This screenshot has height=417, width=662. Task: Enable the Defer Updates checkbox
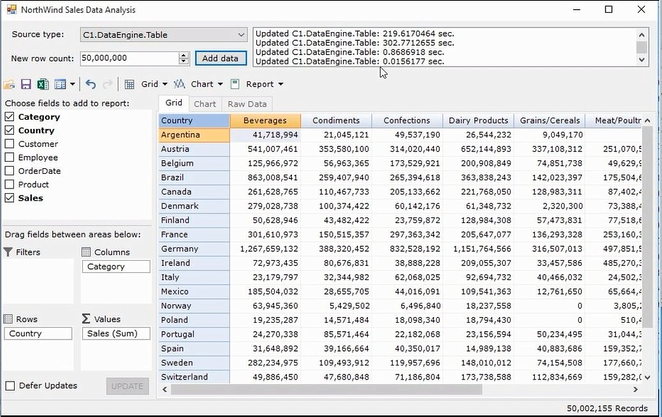[10, 385]
